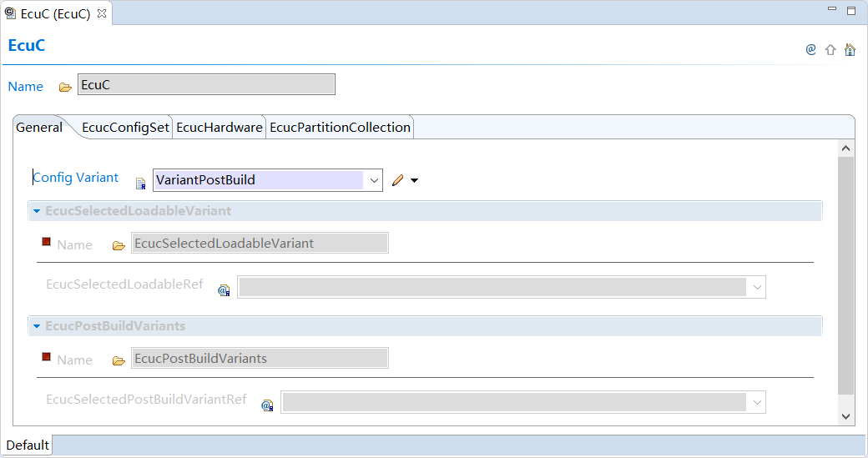Switch to the EcucConfigSet tab

125,128
